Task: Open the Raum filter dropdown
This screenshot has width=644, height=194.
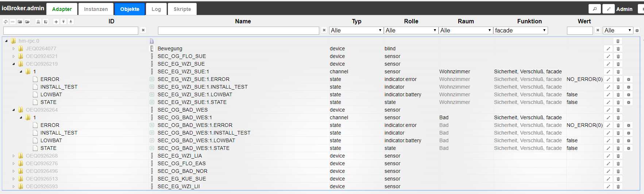Action: pyautogui.click(x=466, y=31)
